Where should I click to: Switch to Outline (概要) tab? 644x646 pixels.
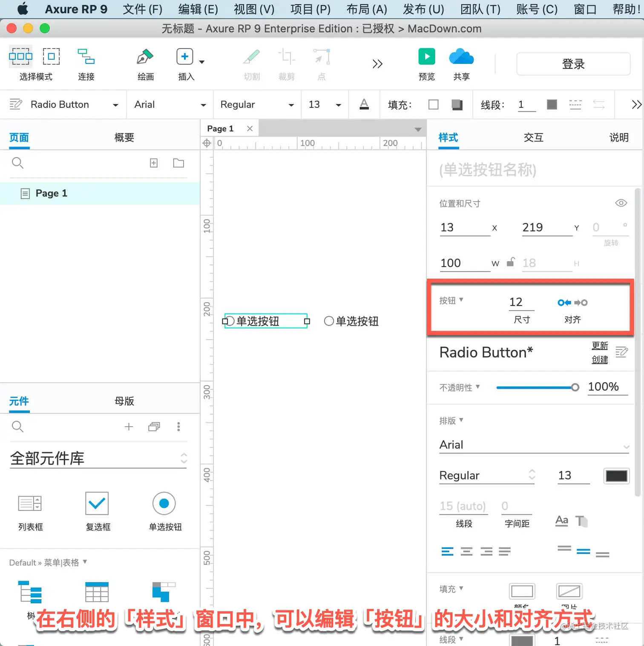point(124,138)
